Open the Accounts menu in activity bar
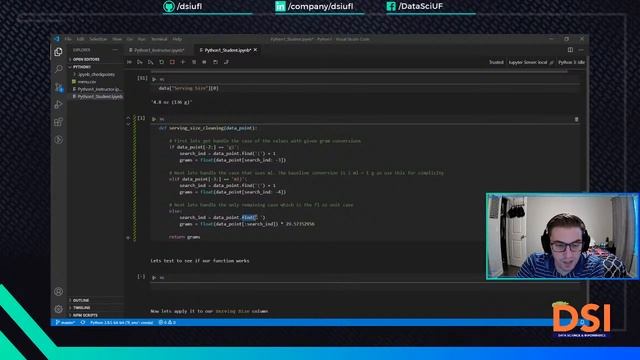The image size is (640, 360). pyautogui.click(x=58, y=291)
